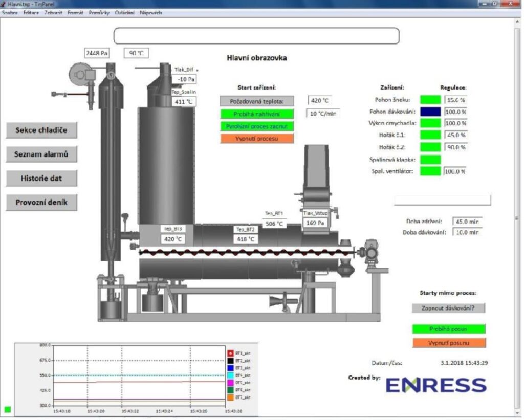Select Tep_Spalin 411 °C value

tap(184, 102)
